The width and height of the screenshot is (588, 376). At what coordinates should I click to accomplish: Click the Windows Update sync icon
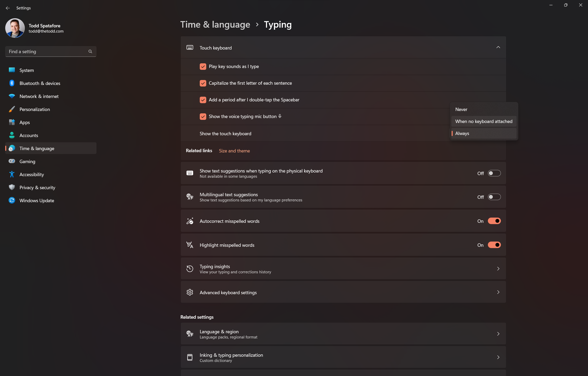pyautogui.click(x=12, y=200)
